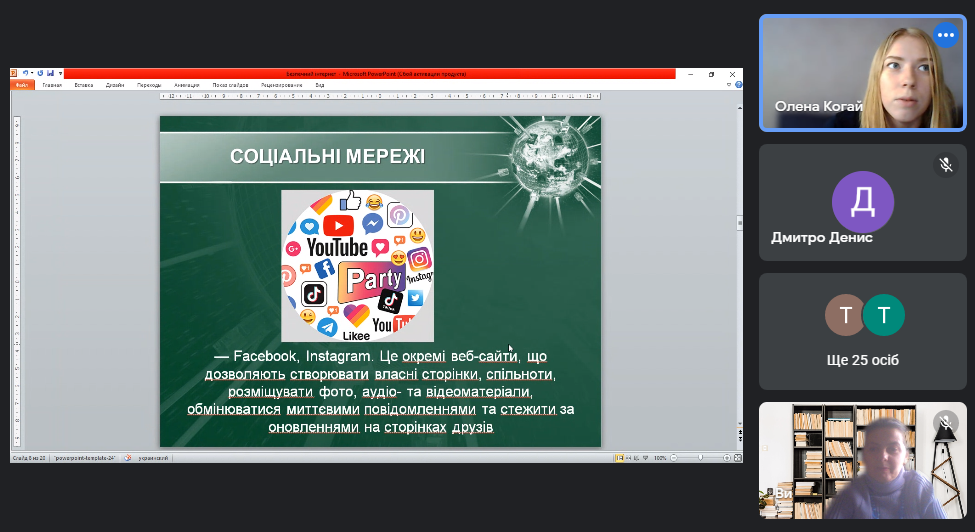Screen dimensions: 975x532
Task: Open PowerPoint Help question mark icon
Action: [738, 85]
